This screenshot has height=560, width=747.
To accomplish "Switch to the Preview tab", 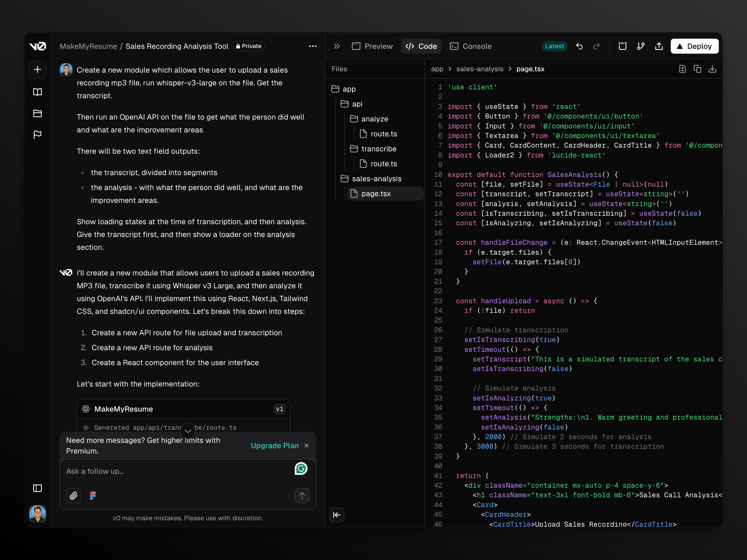I will pyautogui.click(x=372, y=46).
